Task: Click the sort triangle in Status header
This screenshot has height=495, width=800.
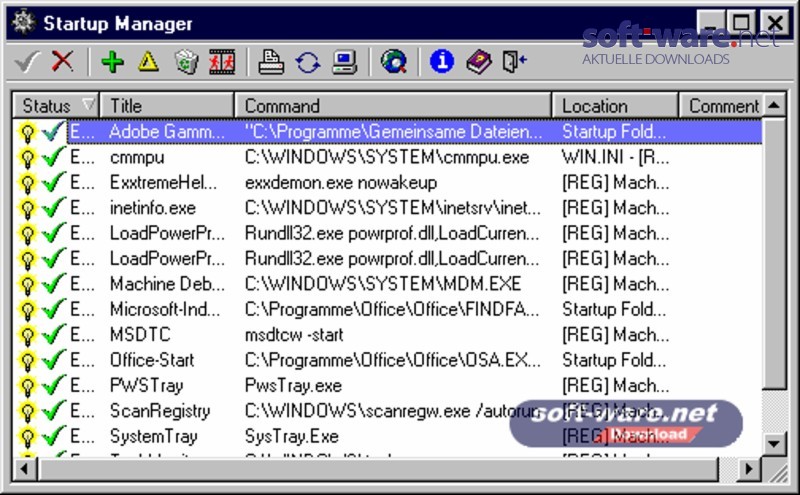Action: coord(89,104)
